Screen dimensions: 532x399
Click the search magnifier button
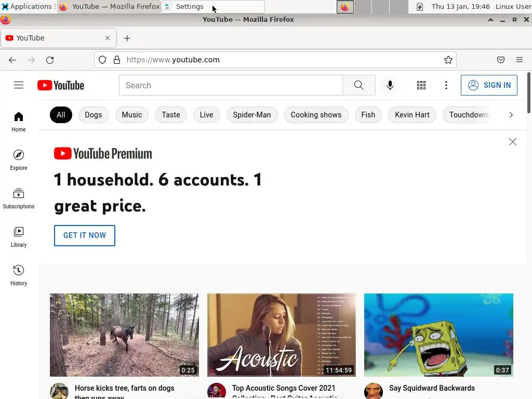(359, 85)
